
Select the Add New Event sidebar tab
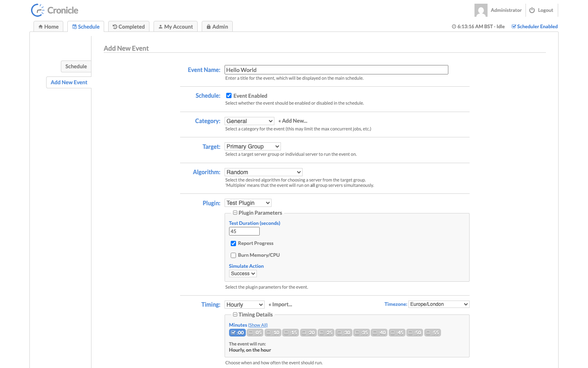click(69, 82)
